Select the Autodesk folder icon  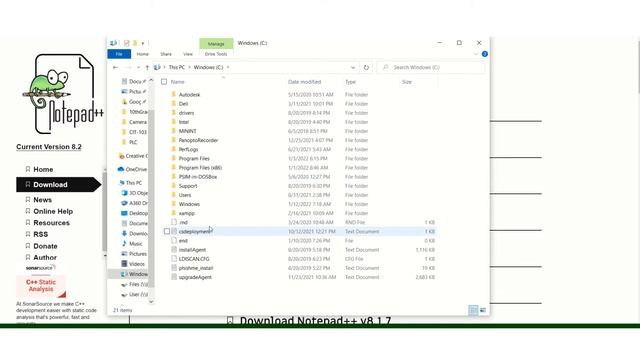click(x=173, y=94)
